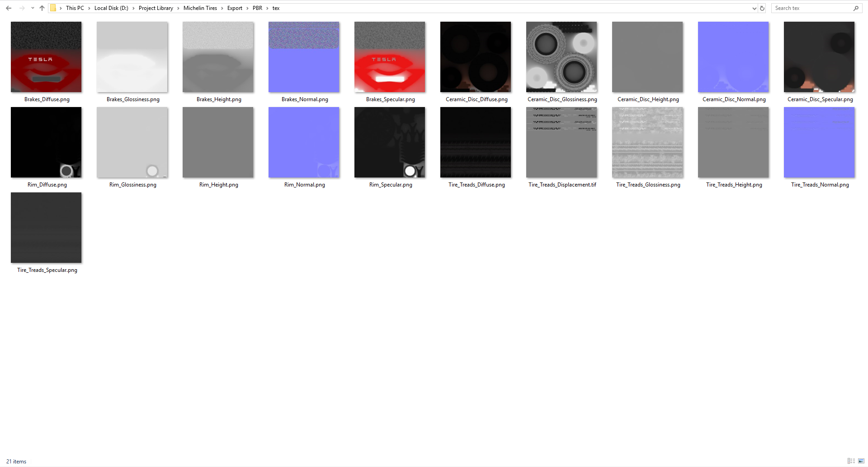
Task: Click the Forward navigation arrow
Action: [22, 8]
